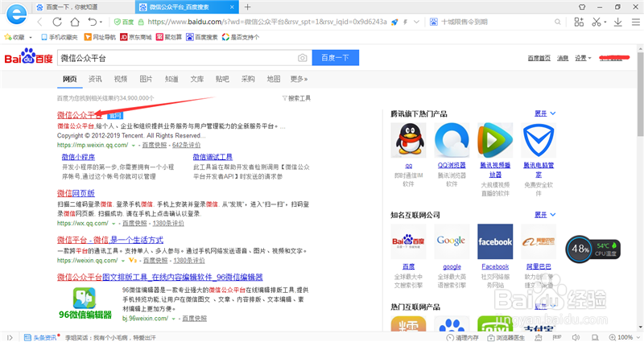644x342 pixels.
Task: Open the 手机收藏夹 bookmark
Action: 59,37
